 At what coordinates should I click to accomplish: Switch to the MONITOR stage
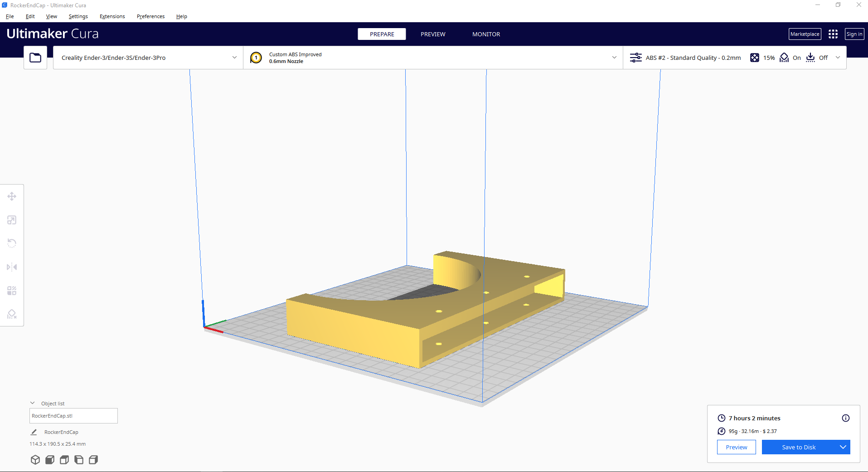click(x=486, y=34)
